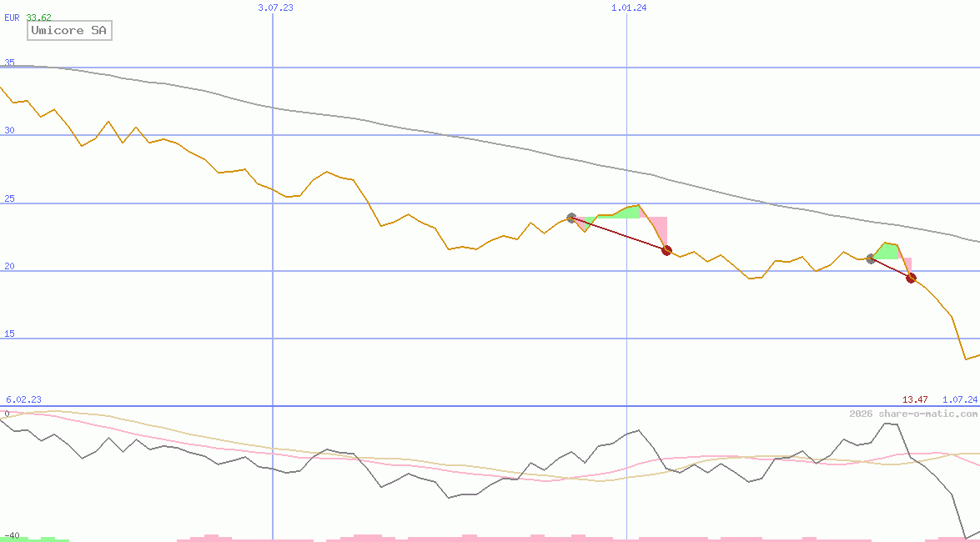
Task: Click the green 33.62 price value
Action: [38, 18]
